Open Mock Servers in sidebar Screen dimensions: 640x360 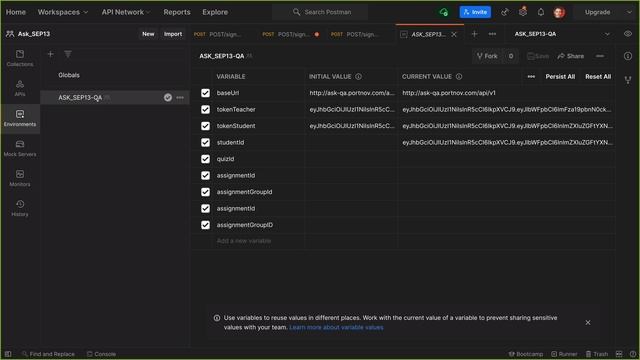[x=20, y=148]
